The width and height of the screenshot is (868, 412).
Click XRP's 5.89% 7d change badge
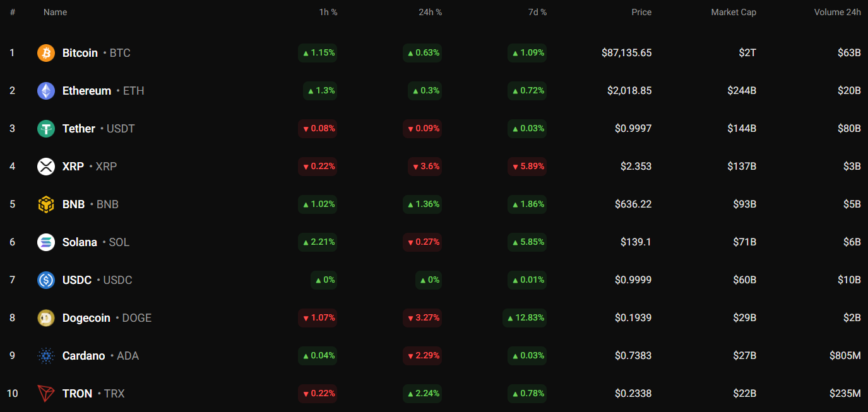pos(527,167)
